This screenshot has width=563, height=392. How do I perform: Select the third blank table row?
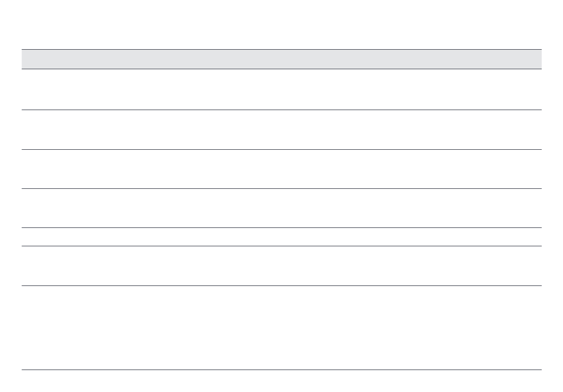tap(281, 169)
